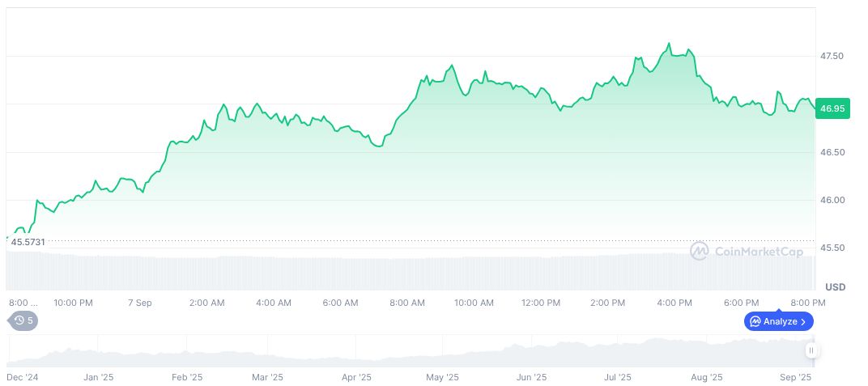Click the 10:00 PM time axis label
Viewport: 868px width, 386px height.
pyautogui.click(x=73, y=303)
